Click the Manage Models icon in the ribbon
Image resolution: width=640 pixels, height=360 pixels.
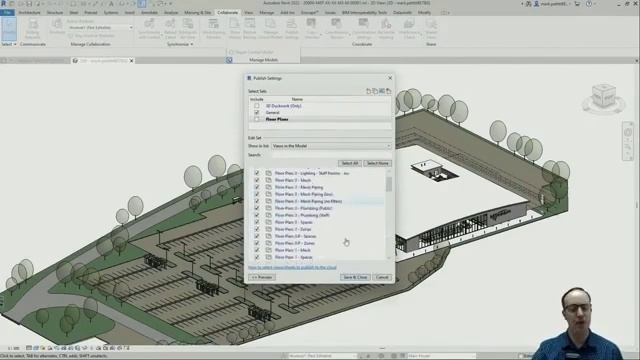point(229,60)
